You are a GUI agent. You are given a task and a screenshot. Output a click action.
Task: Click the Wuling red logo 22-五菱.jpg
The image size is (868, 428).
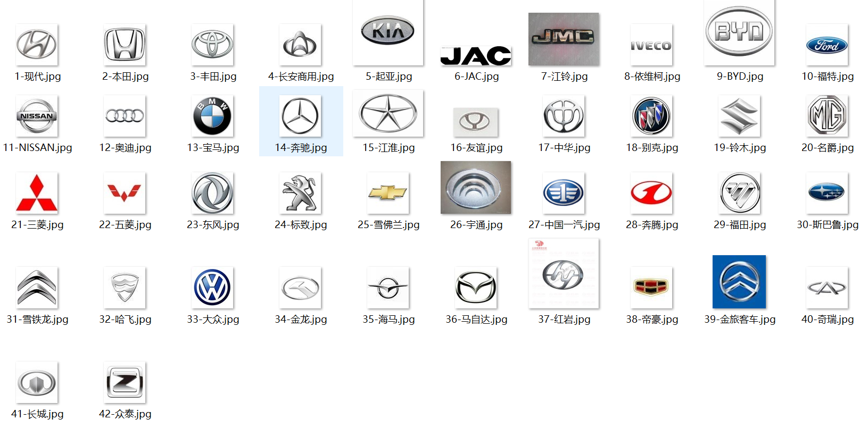125,193
